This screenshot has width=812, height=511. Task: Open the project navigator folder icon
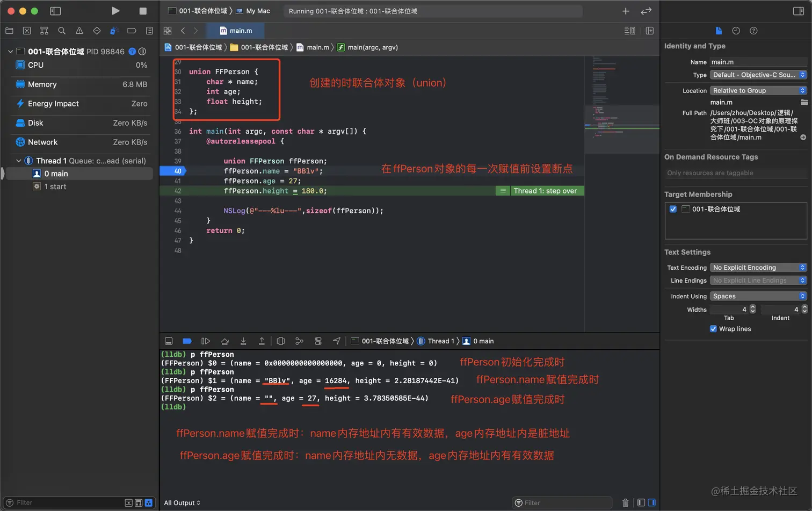9,31
